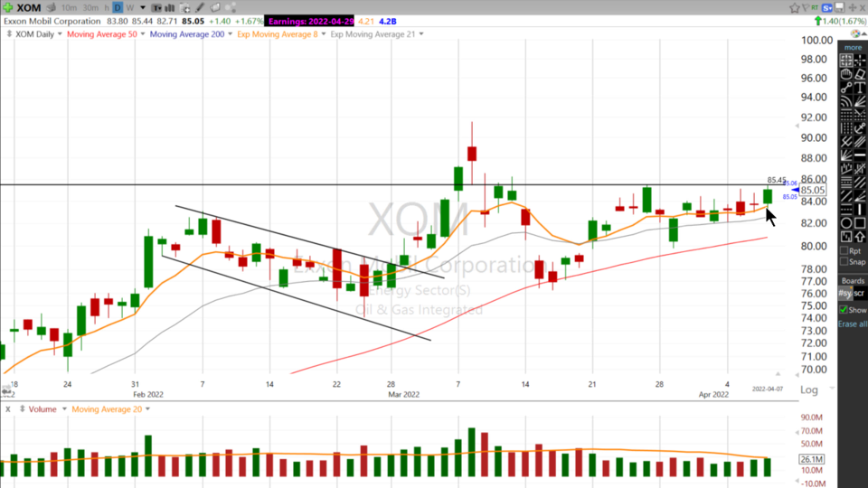Viewport: 868px width, 488px height.
Task: Open the color palette icon
Action: coord(856,33)
